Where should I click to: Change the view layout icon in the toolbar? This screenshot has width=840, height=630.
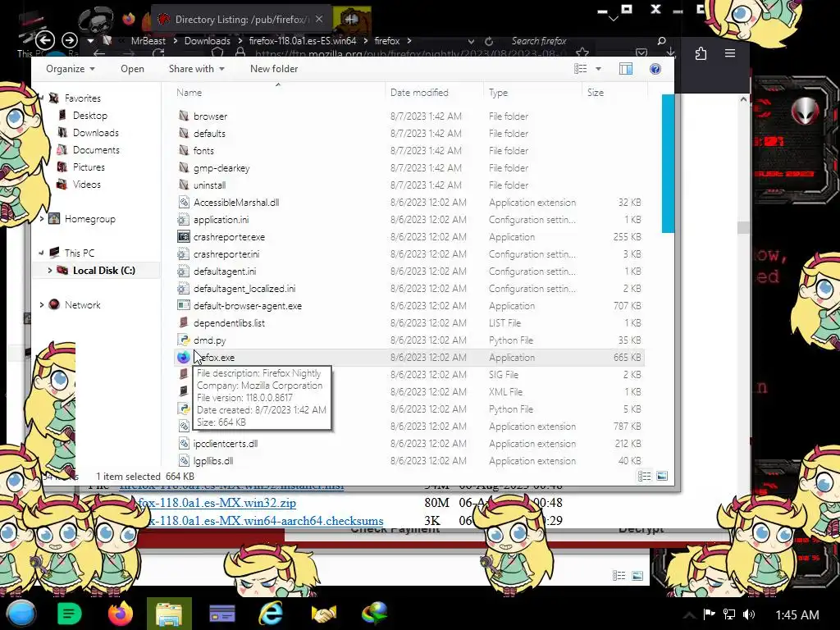pos(580,69)
